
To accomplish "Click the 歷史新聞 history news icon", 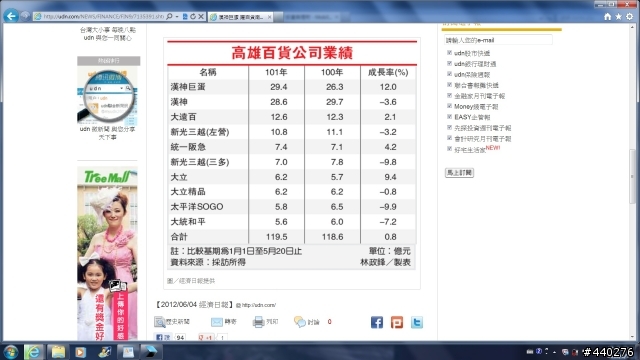I will click(160, 322).
